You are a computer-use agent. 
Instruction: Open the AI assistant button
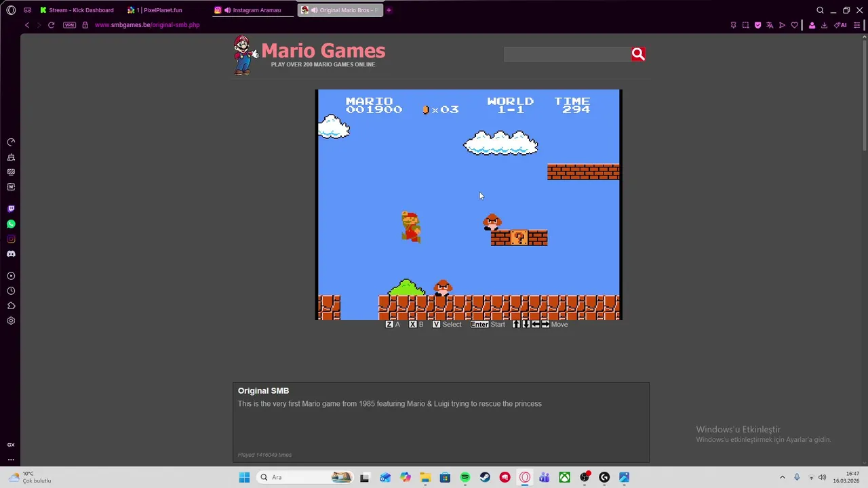(841, 25)
